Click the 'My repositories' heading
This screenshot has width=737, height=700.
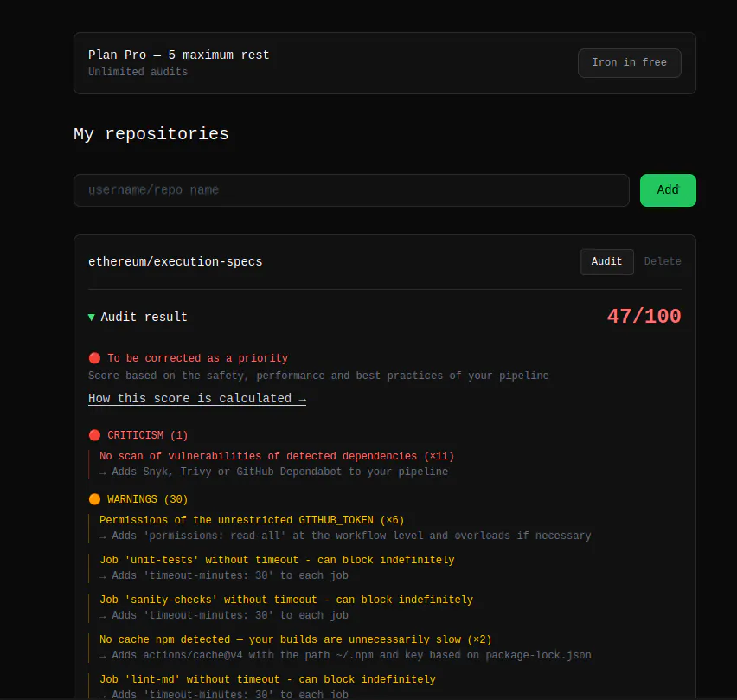click(x=151, y=134)
